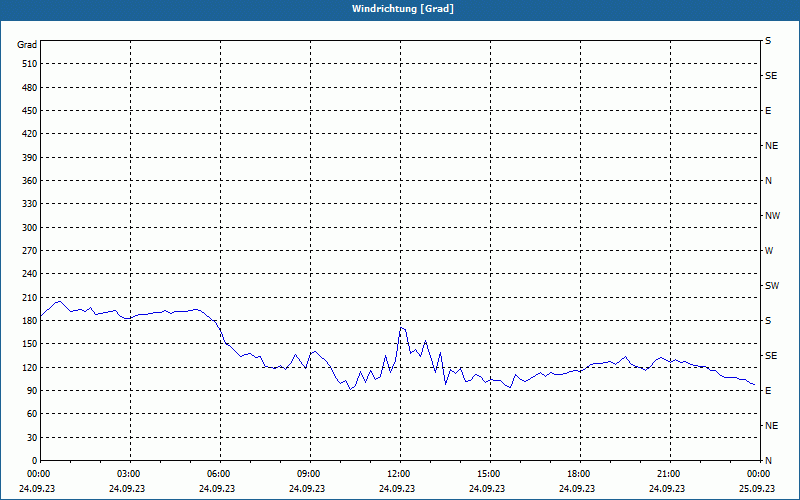Select the 30 y-axis value

pyautogui.click(x=32, y=438)
